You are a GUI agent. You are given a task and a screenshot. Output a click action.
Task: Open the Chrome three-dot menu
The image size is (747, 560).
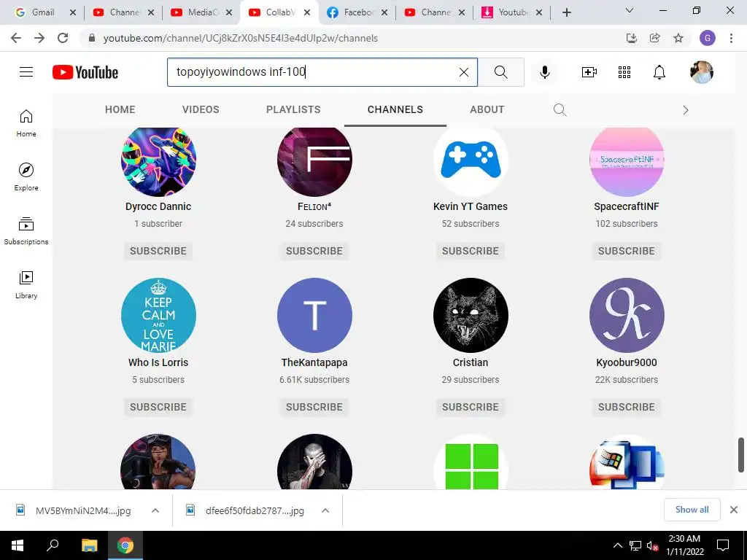(731, 38)
